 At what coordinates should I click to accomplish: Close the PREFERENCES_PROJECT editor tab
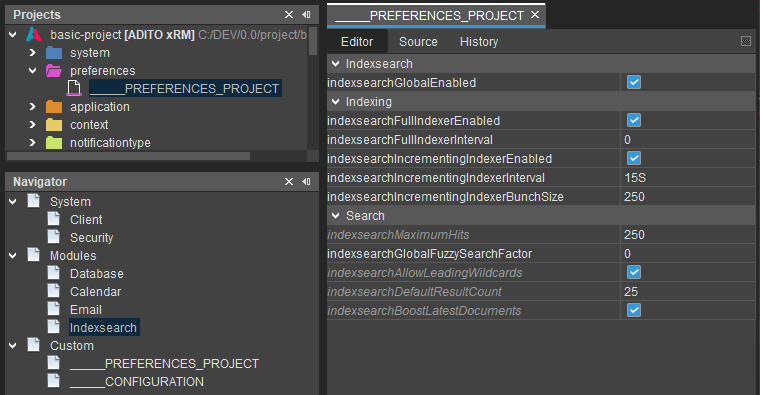coord(535,15)
